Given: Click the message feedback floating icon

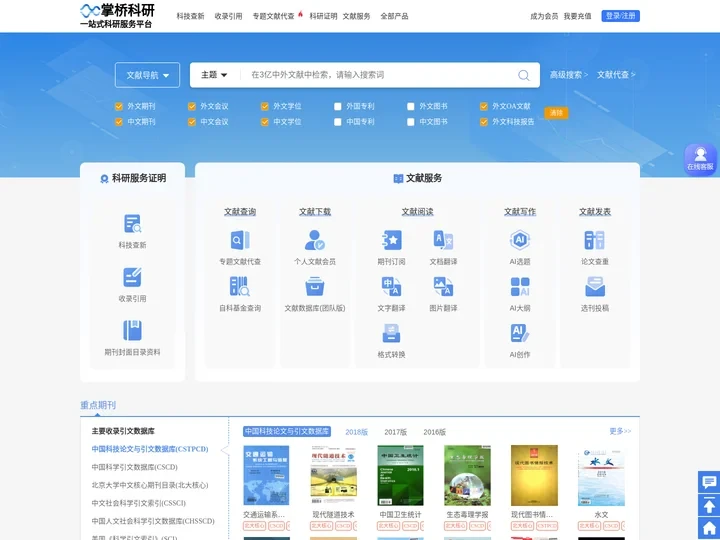Looking at the screenshot, I should (709, 482).
